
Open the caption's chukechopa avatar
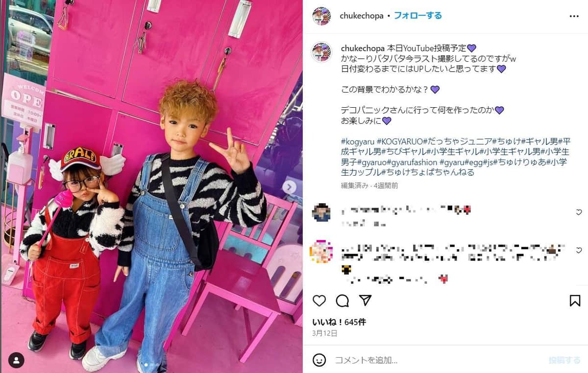point(321,52)
